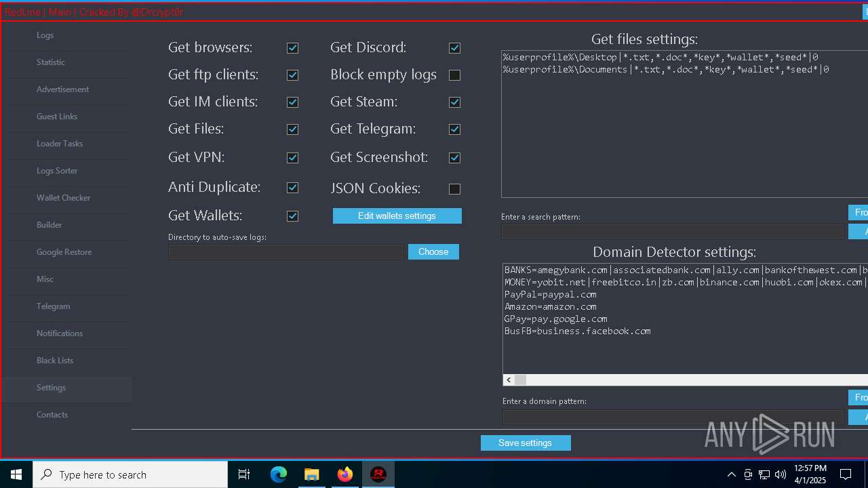Click the domain pattern input field
Image resolution: width=868 pixels, height=488 pixels.
673,417
